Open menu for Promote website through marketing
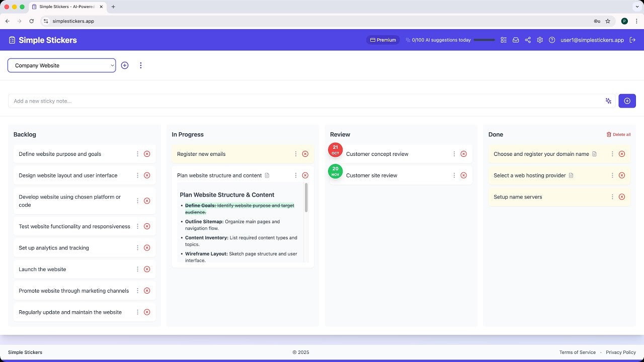Viewport: 644px width, 362px height. point(137,291)
